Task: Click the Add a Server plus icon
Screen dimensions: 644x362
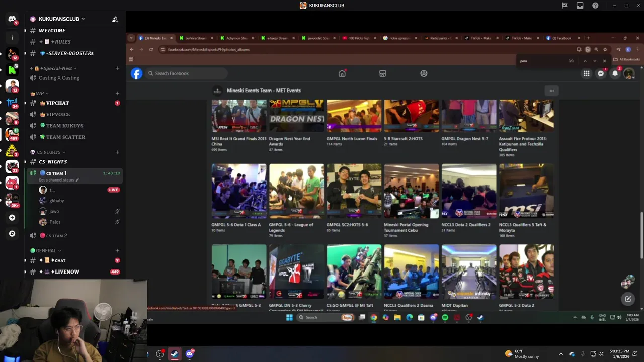Action: (12, 218)
